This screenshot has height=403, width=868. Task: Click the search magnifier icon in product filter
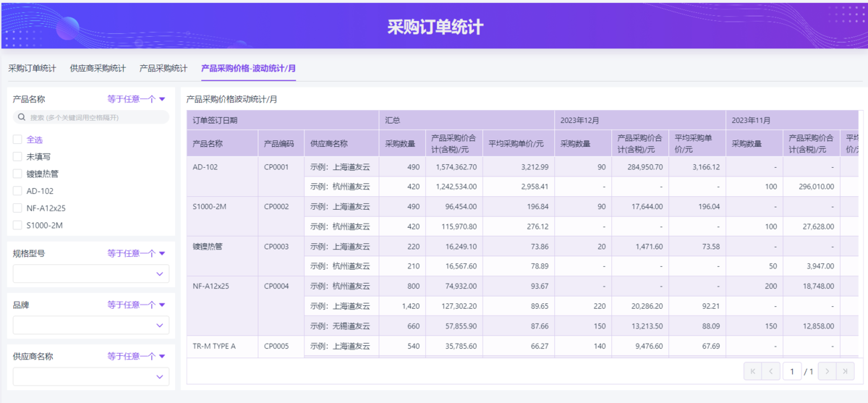(x=21, y=117)
